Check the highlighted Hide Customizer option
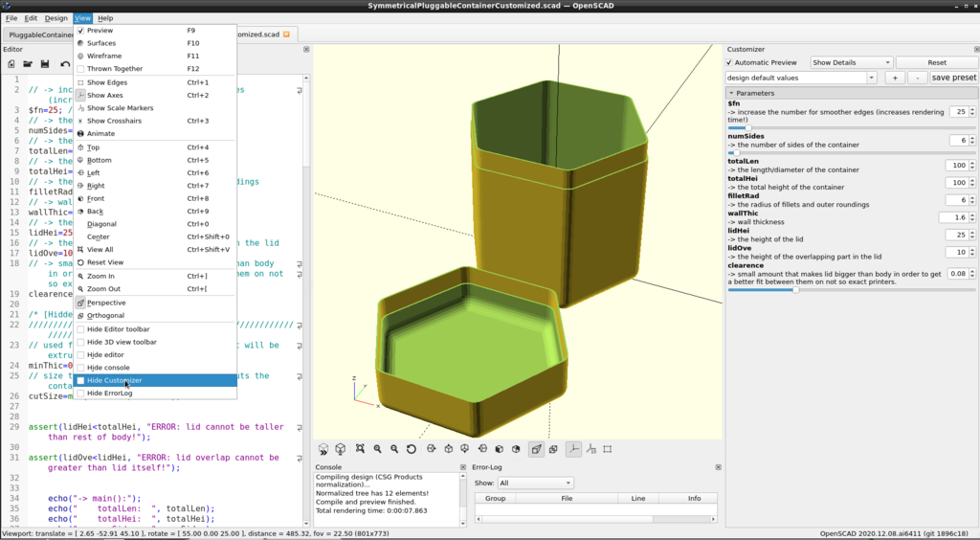This screenshot has width=980, height=540. [x=80, y=381]
